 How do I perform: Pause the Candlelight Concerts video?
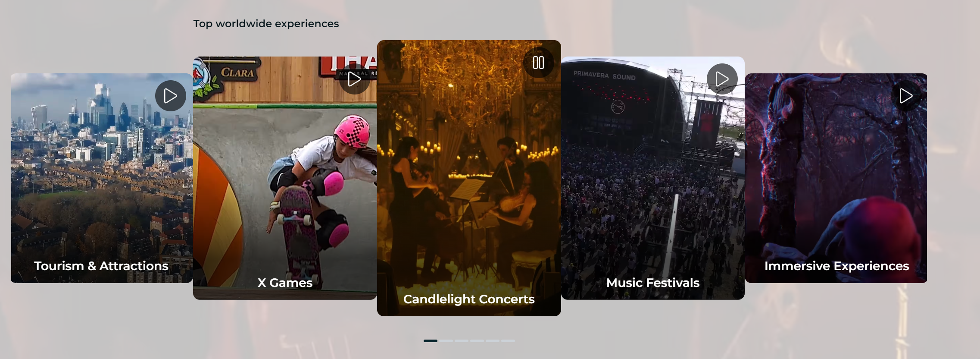pyautogui.click(x=538, y=63)
